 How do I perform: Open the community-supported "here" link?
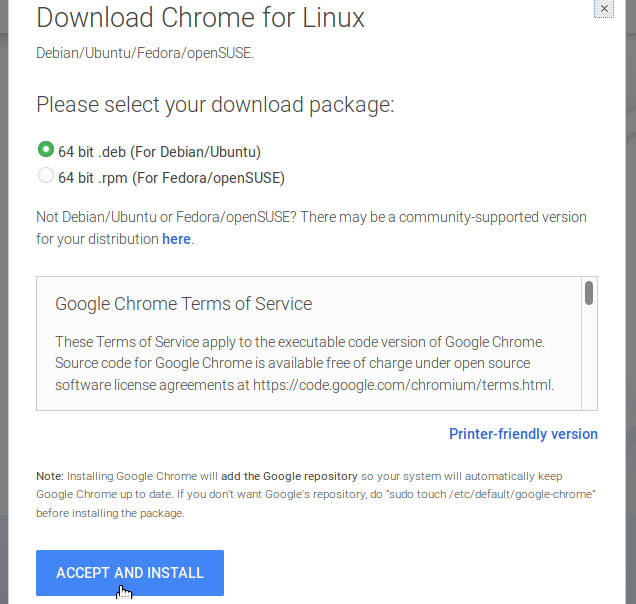pyautogui.click(x=176, y=239)
